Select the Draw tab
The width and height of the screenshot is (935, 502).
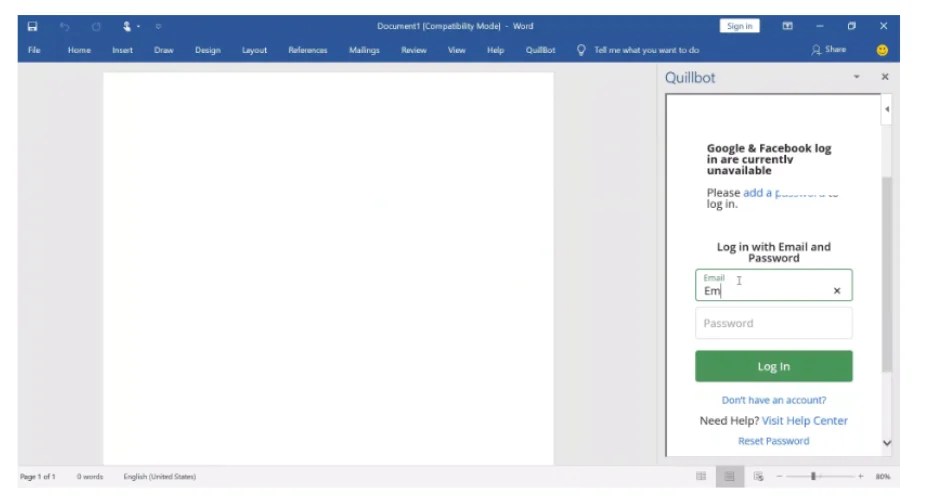163,50
